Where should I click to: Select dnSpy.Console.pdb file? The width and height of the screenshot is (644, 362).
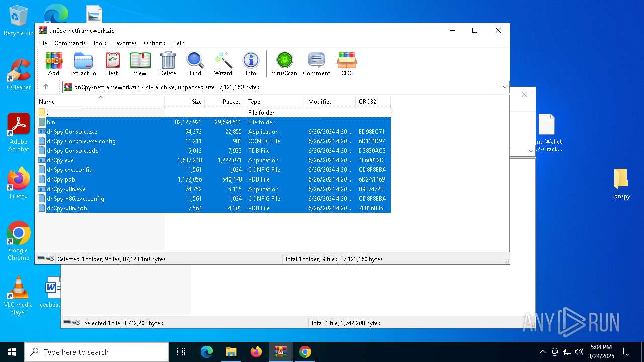coord(213,151)
